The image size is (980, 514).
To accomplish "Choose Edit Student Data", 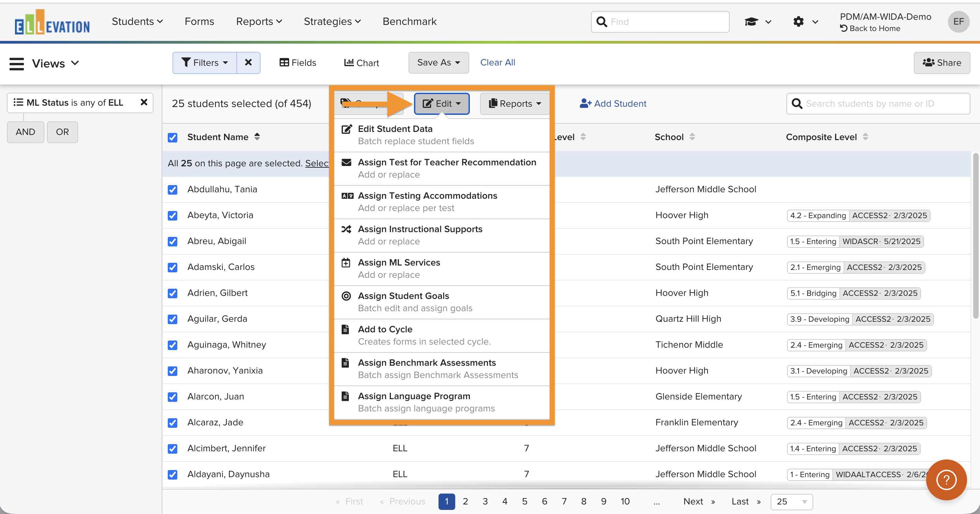I will pyautogui.click(x=442, y=135).
